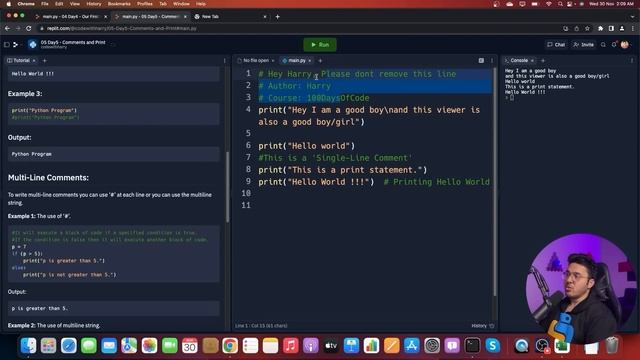Click the Python repl icon beside the title
The image size is (640, 360).
(33, 44)
